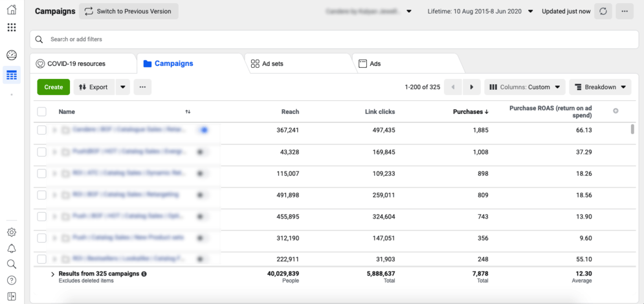Click the home icon in left sidebar

(x=11, y=10)
